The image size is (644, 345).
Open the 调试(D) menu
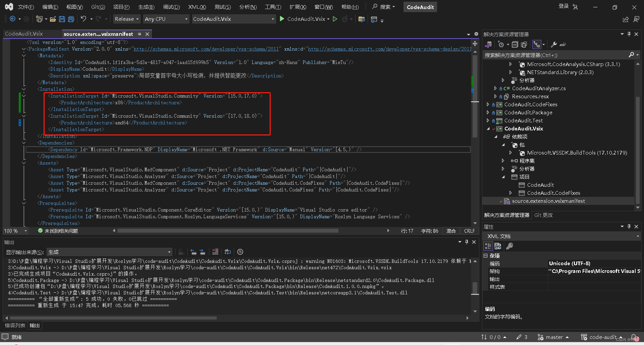[171, 7]
